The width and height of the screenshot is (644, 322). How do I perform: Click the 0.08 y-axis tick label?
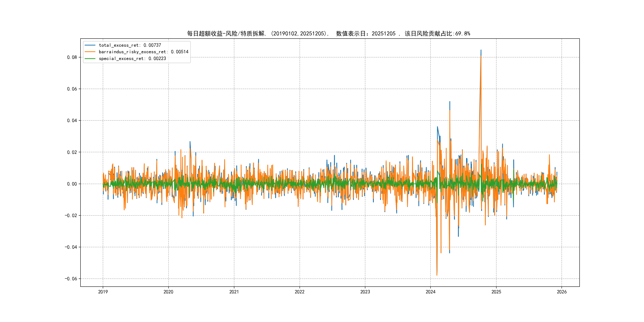click(x=72, y=57)
